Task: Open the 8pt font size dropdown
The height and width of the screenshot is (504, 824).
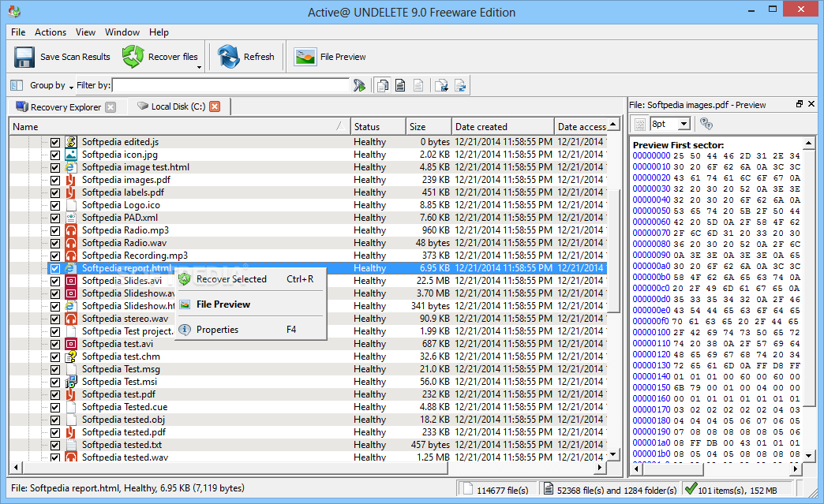Action: click(x=684, y=124)
